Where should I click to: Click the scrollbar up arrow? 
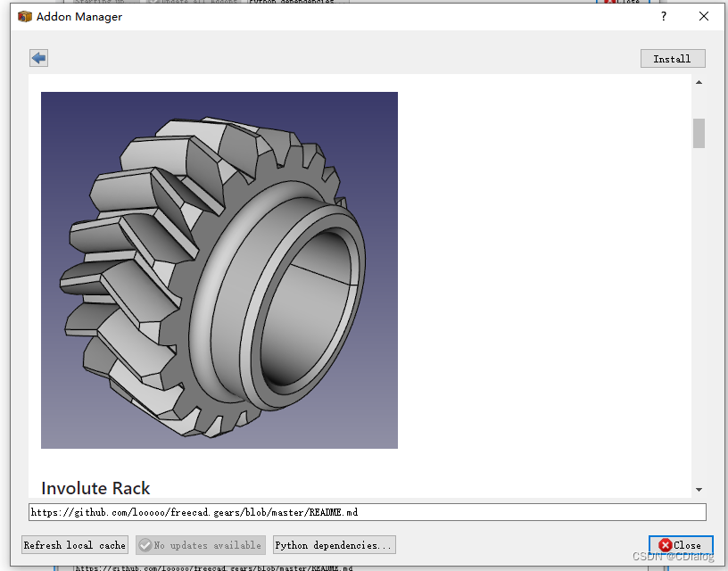click(699, 83)
